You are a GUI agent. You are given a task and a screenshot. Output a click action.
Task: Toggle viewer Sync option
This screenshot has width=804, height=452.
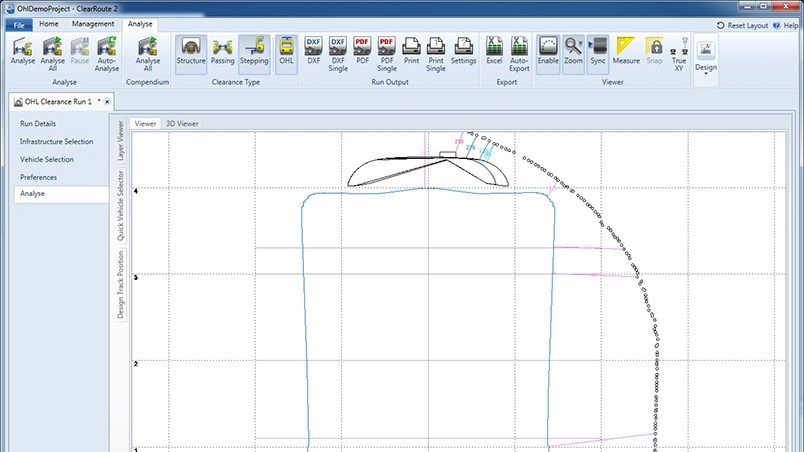tap(598, 54)
